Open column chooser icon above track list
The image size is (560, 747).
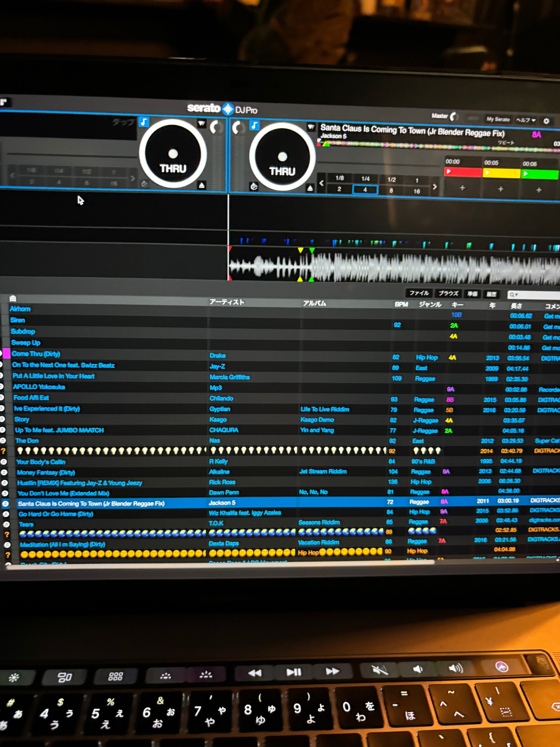(13, 298)
